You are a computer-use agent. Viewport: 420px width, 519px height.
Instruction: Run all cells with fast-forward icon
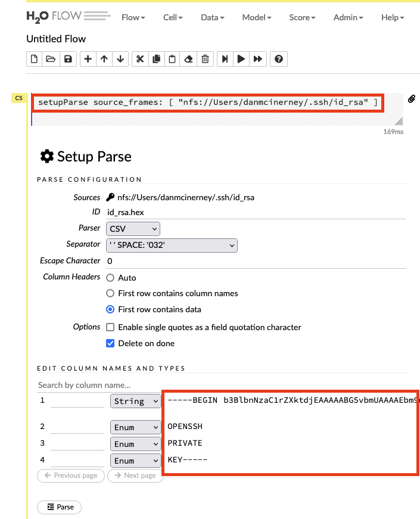[257, 59]
